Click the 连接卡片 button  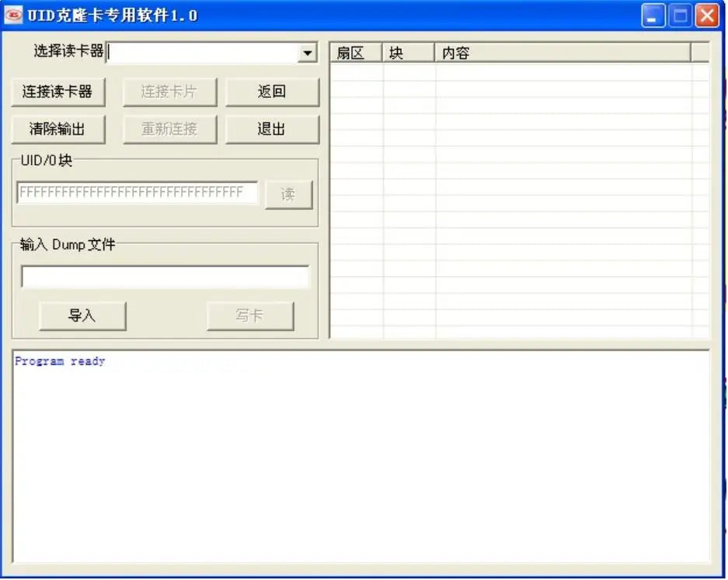(169, 92)
